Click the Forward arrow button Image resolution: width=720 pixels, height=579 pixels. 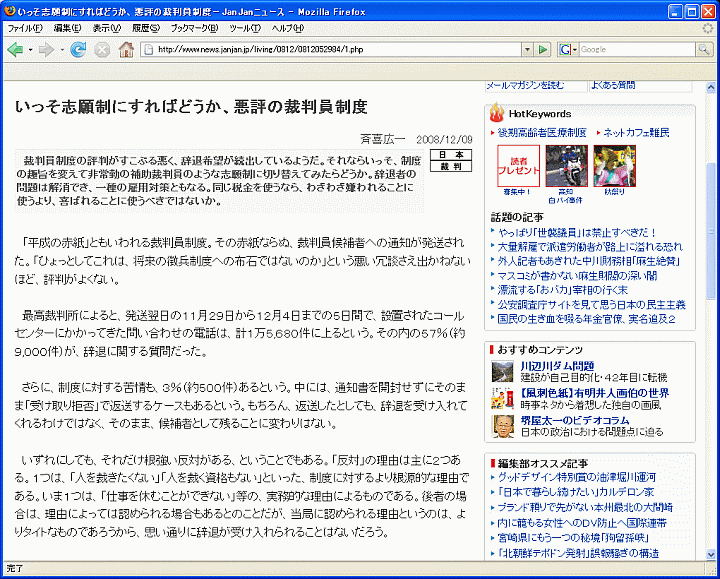pos(45,49)
